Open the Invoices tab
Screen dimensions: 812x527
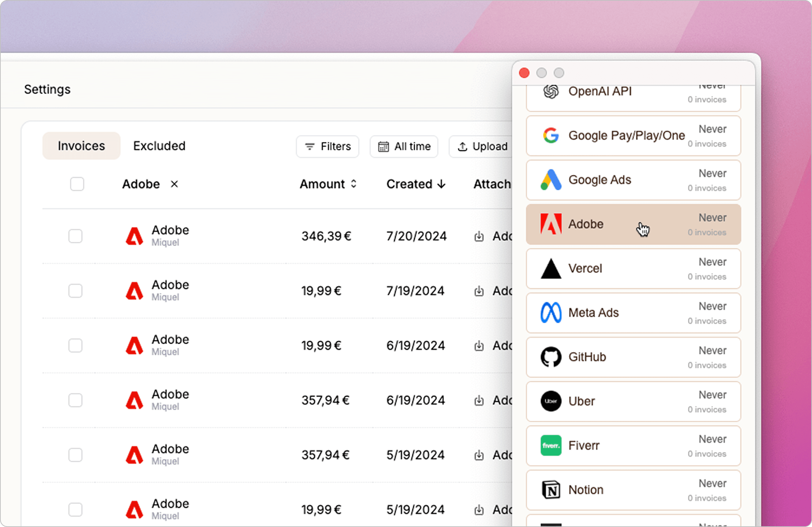(81, 146)
